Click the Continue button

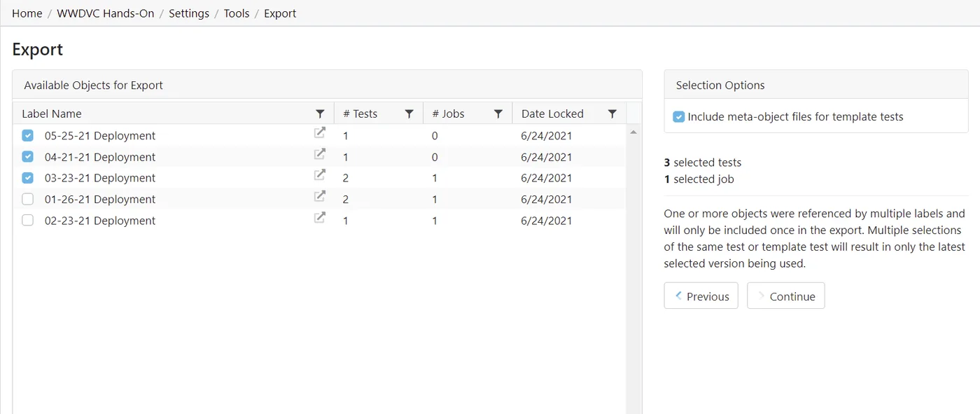click(x=785, y=296)
